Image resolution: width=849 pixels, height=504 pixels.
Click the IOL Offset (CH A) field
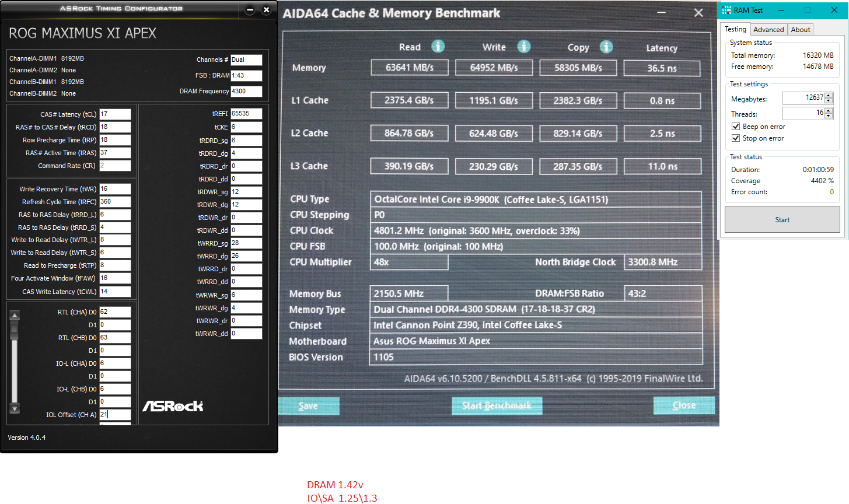115,415
